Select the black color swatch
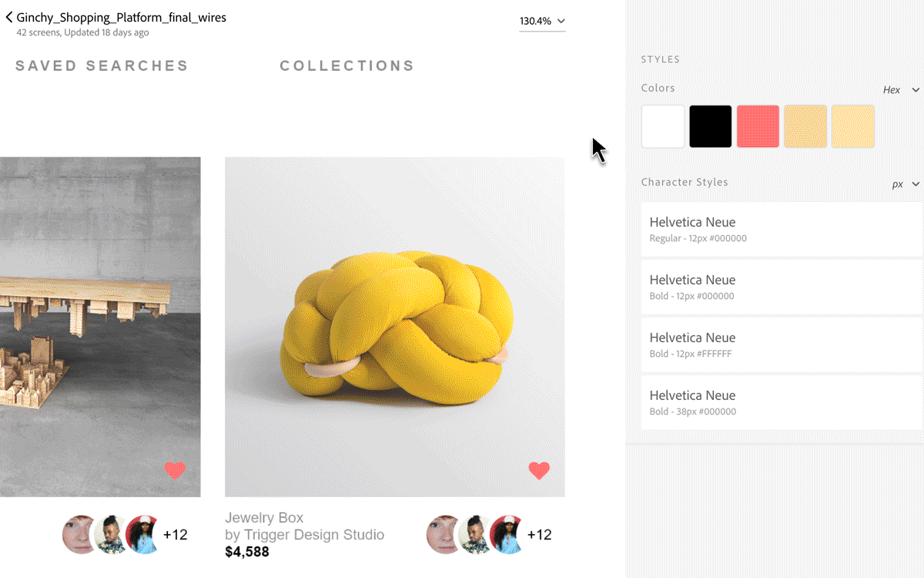924x578 pixels. coord(710,126)
